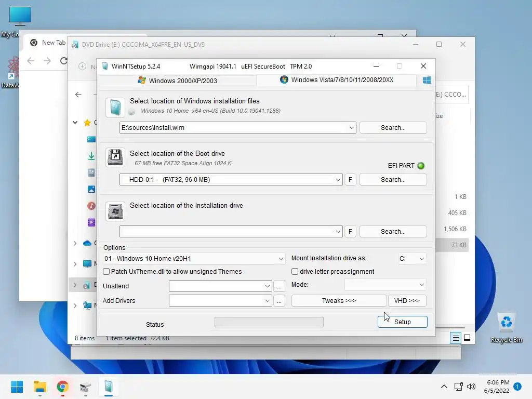Click Search for Boot drive
Viewport: 532px width, 399px height.
coord(393,180)
